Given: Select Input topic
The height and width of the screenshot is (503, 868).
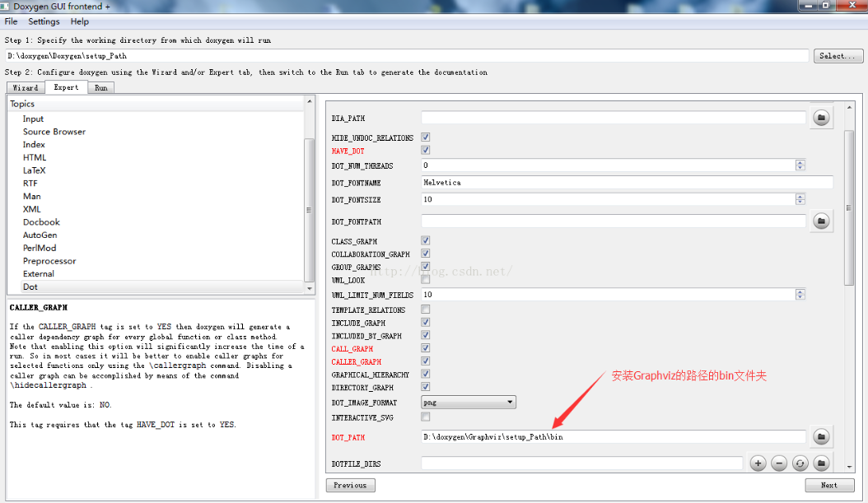Looking at the screenshot, I should [x=33, y=119].
